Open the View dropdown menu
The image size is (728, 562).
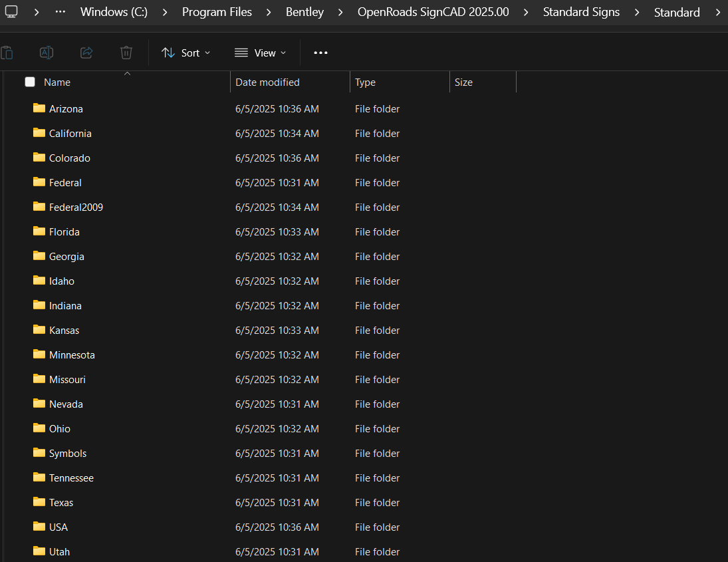tap(260, 53)
